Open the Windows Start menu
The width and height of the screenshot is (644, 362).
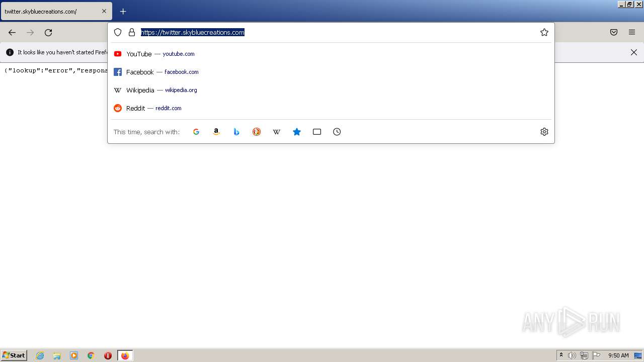(x=14, y=355)
